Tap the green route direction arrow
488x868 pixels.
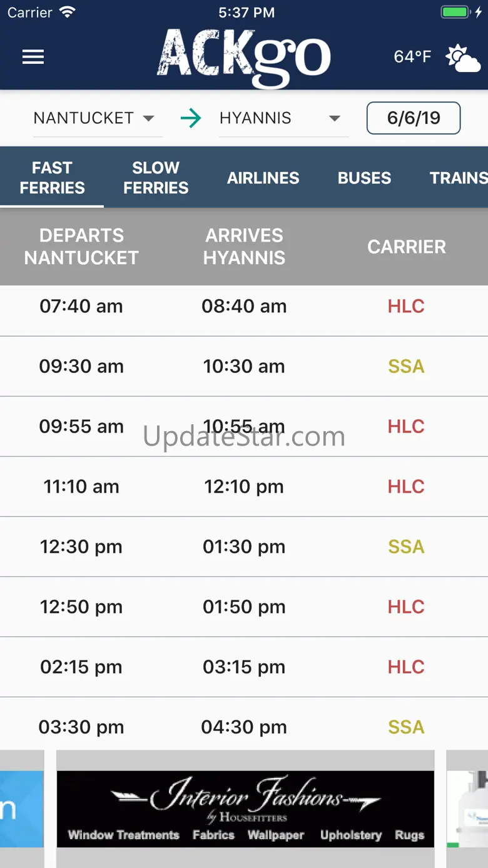click(x=191, y=118)
